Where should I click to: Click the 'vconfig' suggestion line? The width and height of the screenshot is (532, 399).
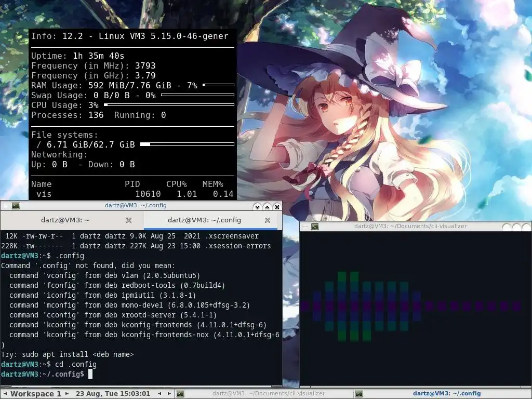tap(104, 275)
